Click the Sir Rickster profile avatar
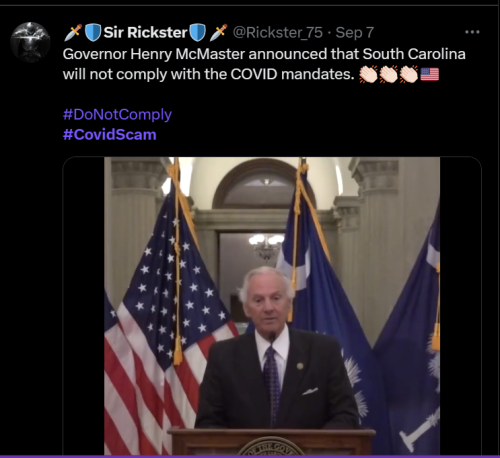 (30, 42)
